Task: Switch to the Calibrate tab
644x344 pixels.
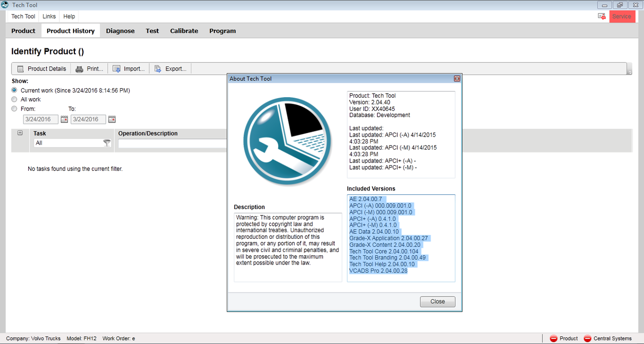Action: pos(184,31)
